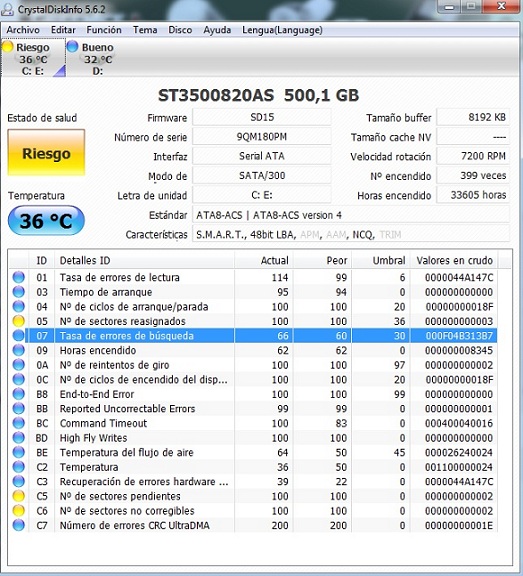Open the Función menu

click(x=104, y=30)
